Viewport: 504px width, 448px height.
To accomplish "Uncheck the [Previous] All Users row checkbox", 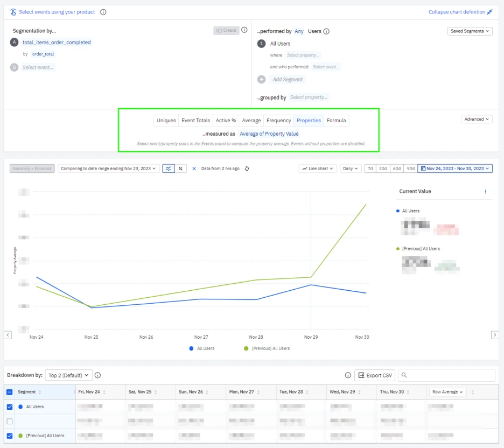I will pyautogui.click(x=10, y=436).
